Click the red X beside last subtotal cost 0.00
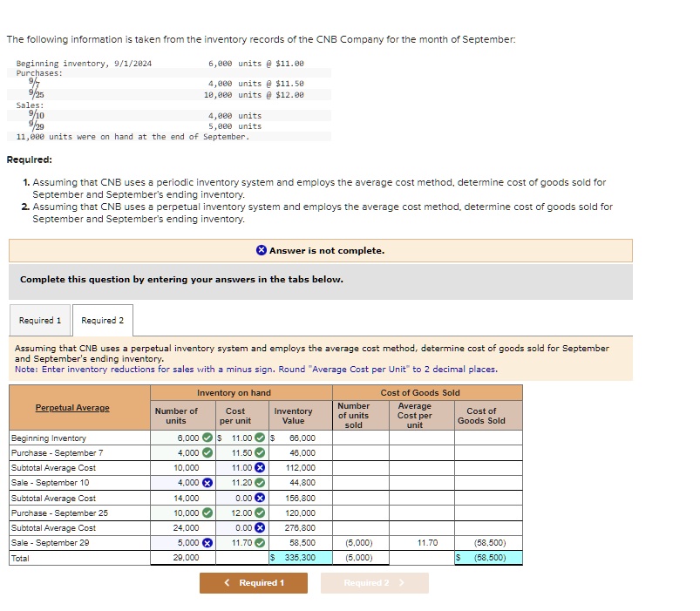The width and height of the screenshot is (700, 611). (260, 527)
